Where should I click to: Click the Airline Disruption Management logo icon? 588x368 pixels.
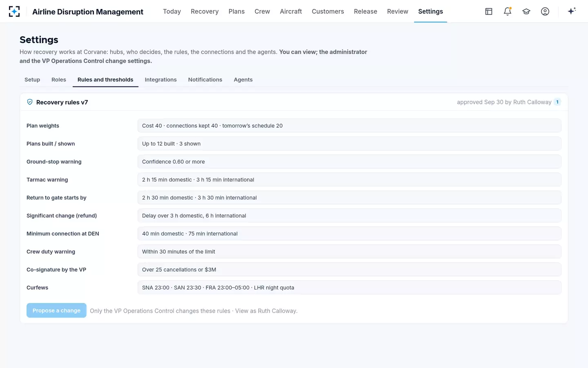point(14,11)
